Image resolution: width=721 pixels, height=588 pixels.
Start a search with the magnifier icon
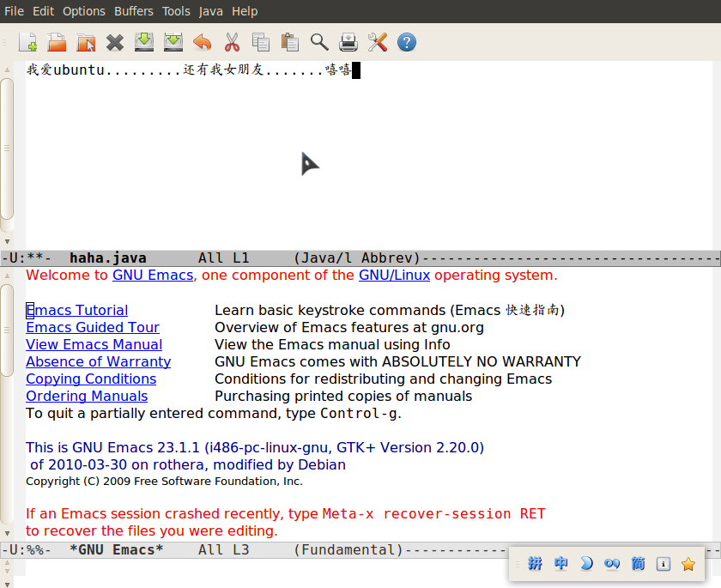319,42
